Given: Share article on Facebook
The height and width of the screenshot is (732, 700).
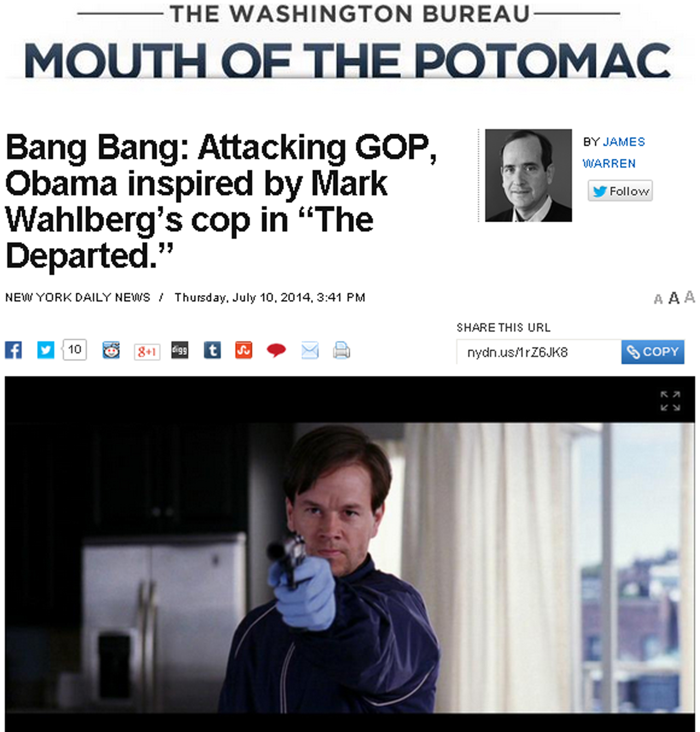Looking at the screenshot, I should point(13,350).
